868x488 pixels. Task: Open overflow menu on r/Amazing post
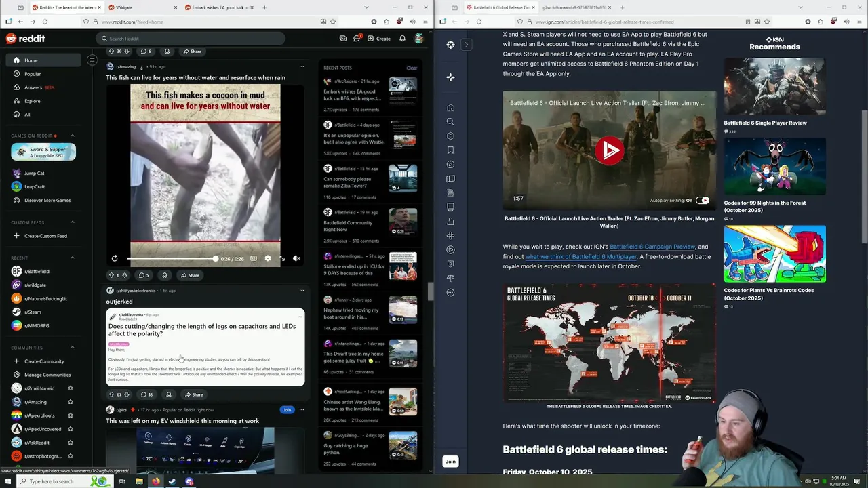tap(302, 66)
